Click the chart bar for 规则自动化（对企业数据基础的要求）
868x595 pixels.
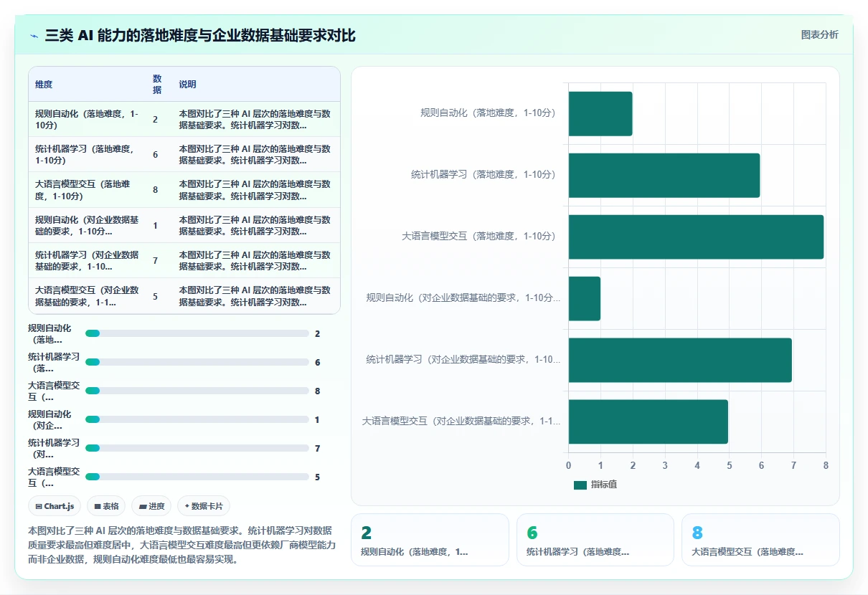click(585, 298)
